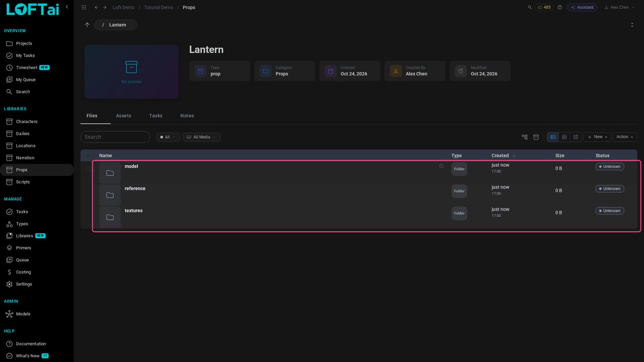Switch to the Assets tab
644x362 pixels.
[x=123, y=116]
